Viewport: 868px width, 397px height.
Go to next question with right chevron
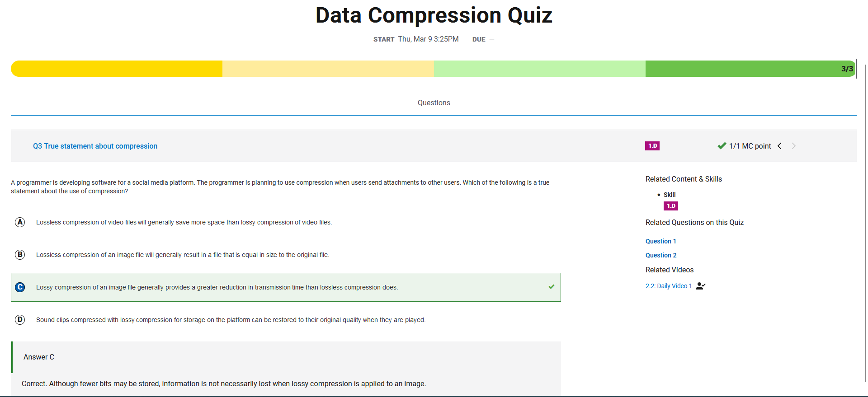click(794, 146)
